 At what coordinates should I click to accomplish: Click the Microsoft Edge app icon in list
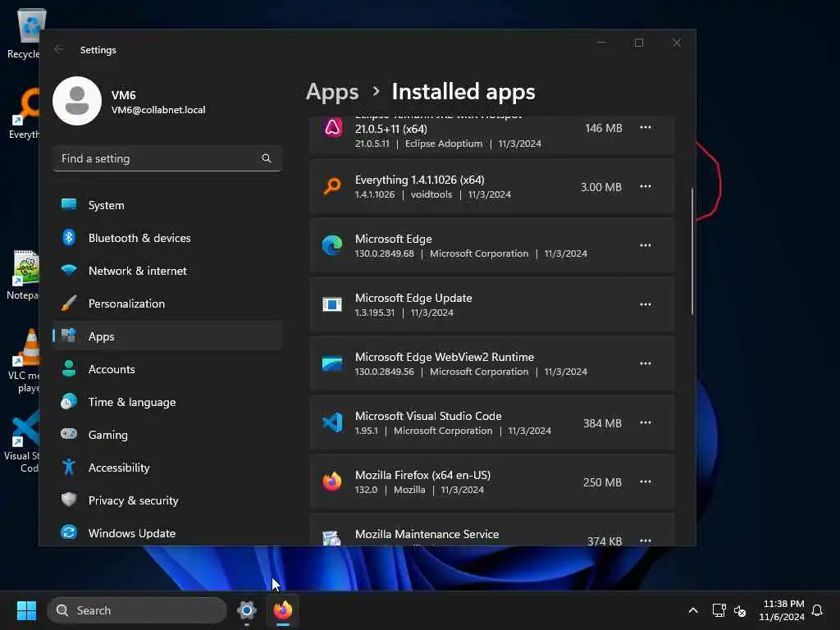332,245
